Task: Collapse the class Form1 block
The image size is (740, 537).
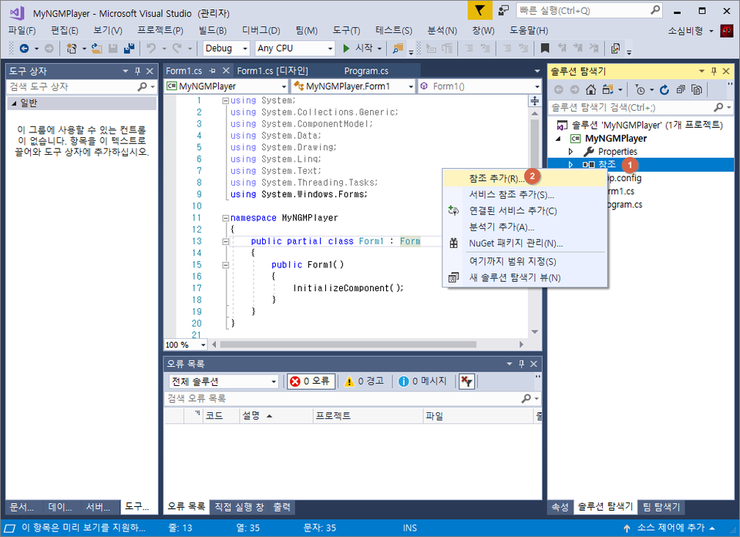Action: [x=226, y=242]
